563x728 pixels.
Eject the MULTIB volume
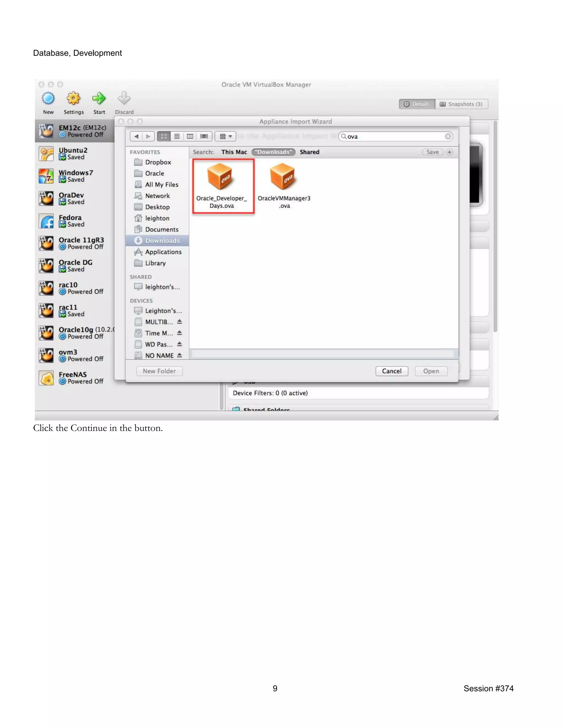point(180,322)
